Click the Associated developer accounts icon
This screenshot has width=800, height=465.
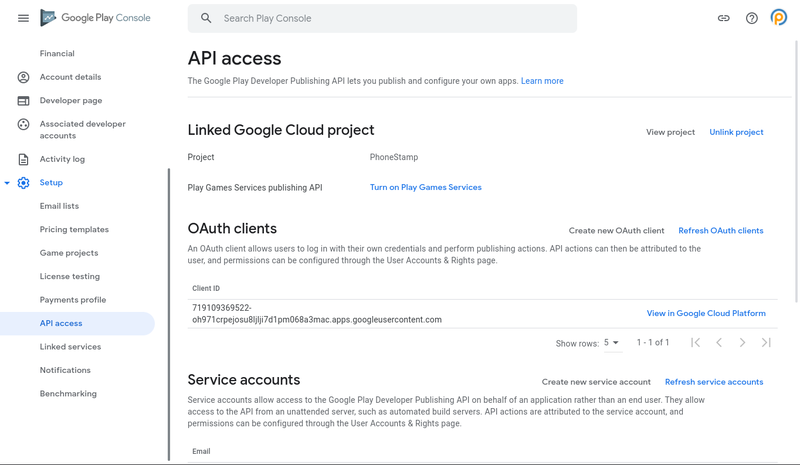click(x=23, y=124)
